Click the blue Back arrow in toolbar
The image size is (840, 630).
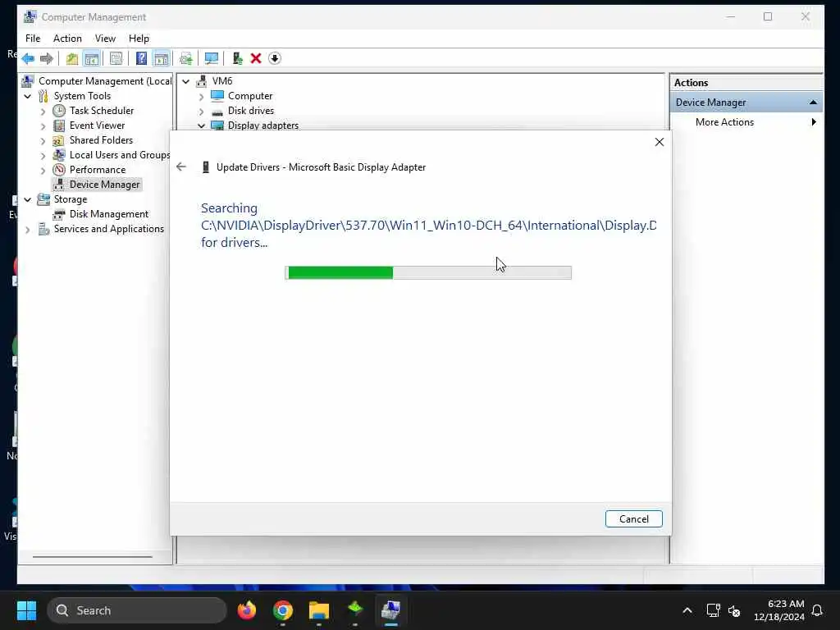28,58
